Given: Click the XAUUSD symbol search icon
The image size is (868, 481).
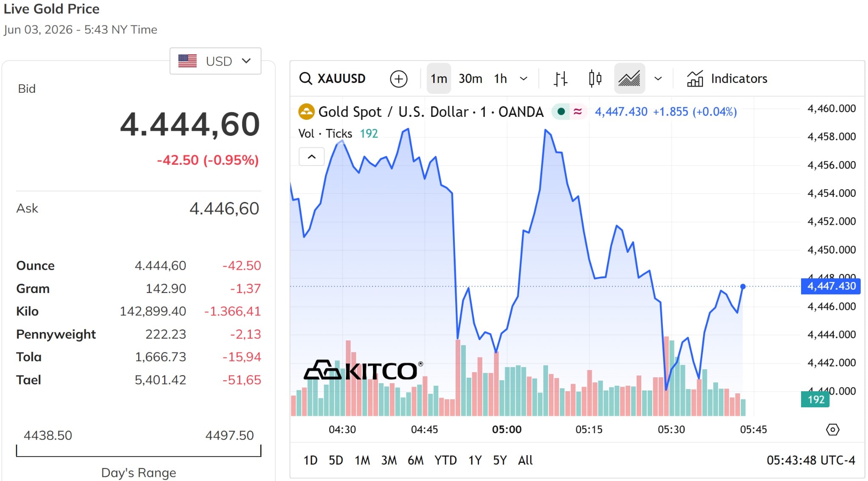Looking at the screenshot, I should tap(306, 79).
